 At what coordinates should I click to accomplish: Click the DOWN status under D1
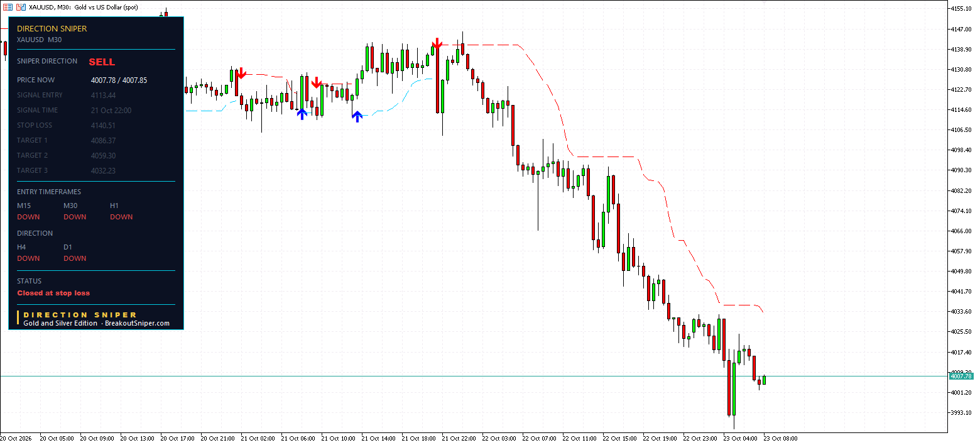pyautogui.click(x=75, y=258)
